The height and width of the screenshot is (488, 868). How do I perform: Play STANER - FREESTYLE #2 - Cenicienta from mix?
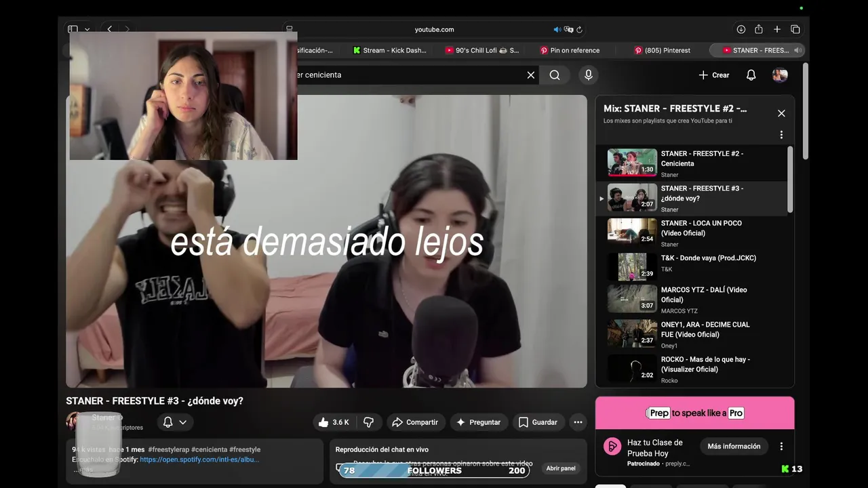692,164
